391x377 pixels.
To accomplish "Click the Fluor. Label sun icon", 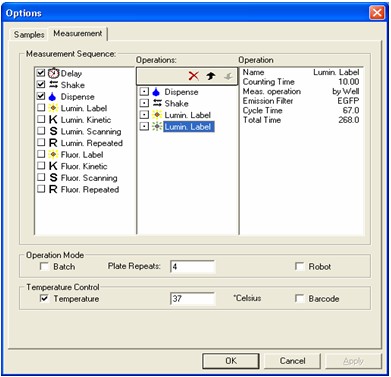I will [x=53, y=155].
